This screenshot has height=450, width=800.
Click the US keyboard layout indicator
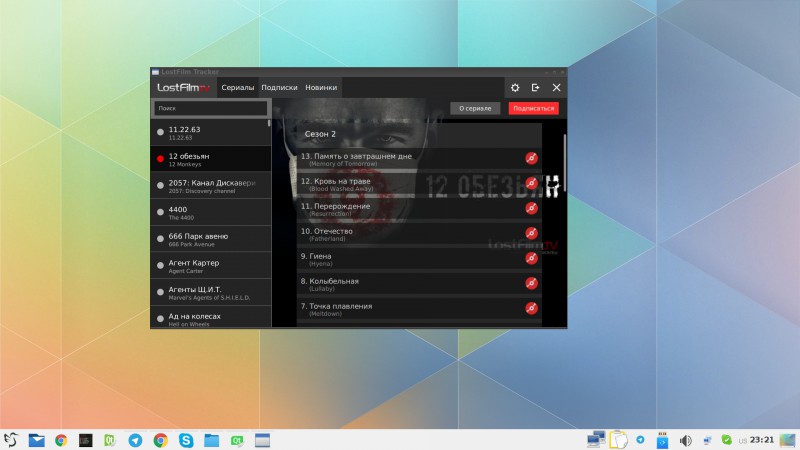coord(742,441)
